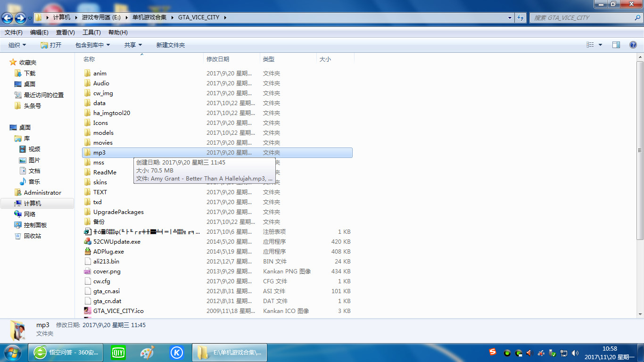The width and height of the screenshot is (644, 362).
Task: Select 网络 in navigation pane
Action: [30, 214]
